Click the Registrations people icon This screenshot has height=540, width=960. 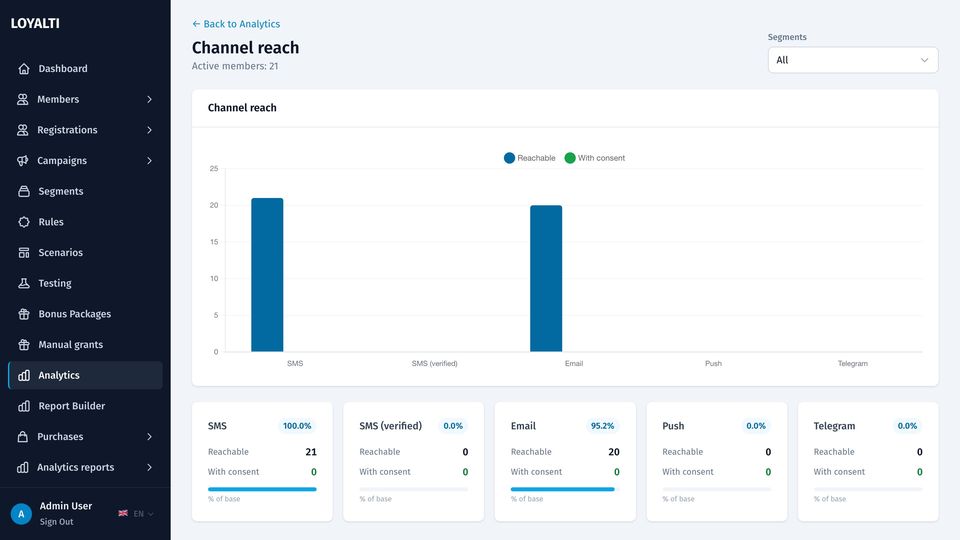click(23, 130)
